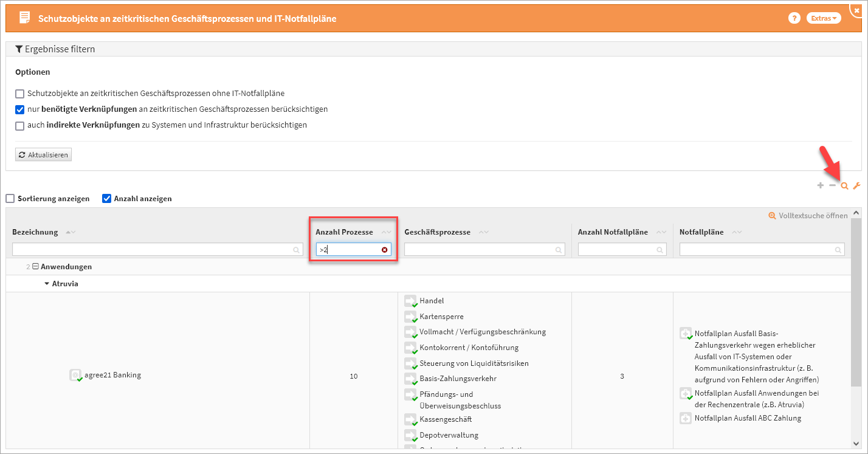This screenshot has width=868, height=454.
Task: Click the vertical table scrollbar
Action: pyautogui.click(x=856, y=304)
